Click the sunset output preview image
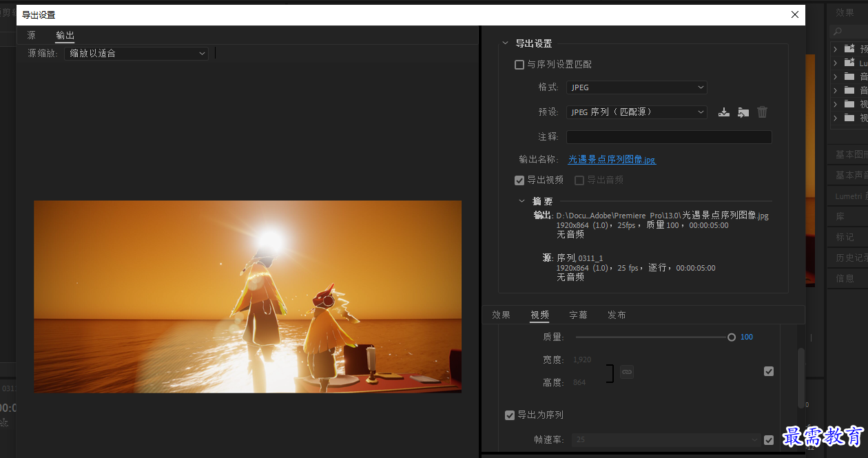 click(248, 297)
